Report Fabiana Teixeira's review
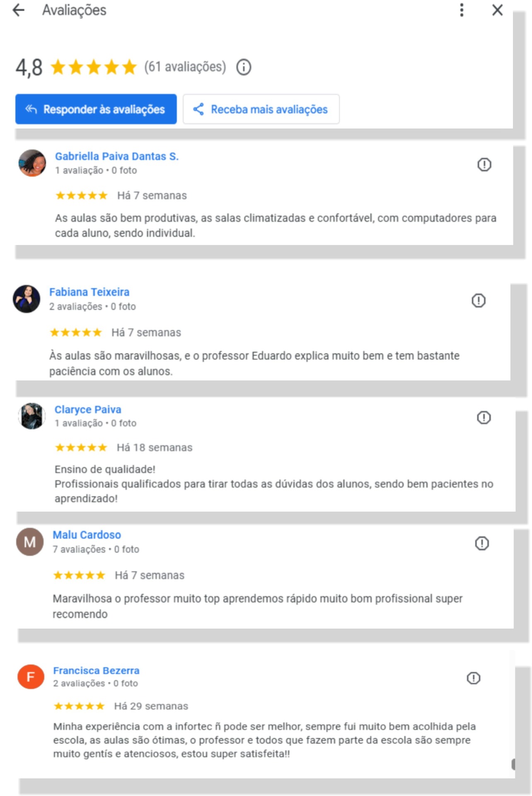This screenshot has width=532, height=796. coord(479,300)
